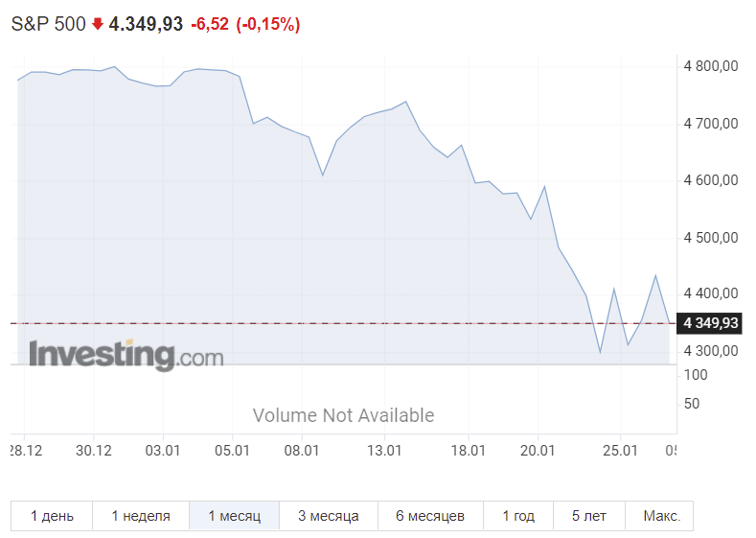Show the 5 лет chart range
Image resolution: width=756 pixels, height=538 pixels.
(x=589, y=516)
